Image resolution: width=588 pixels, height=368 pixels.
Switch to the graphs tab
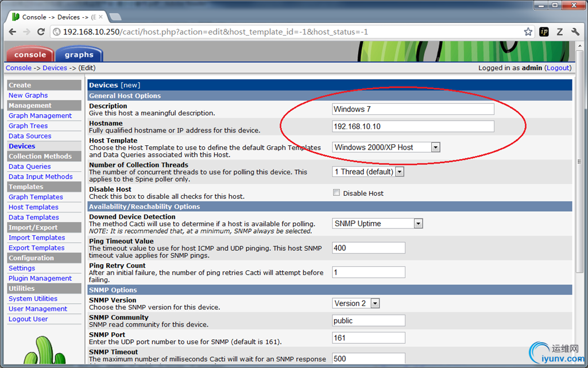click(x=79, y=55)
